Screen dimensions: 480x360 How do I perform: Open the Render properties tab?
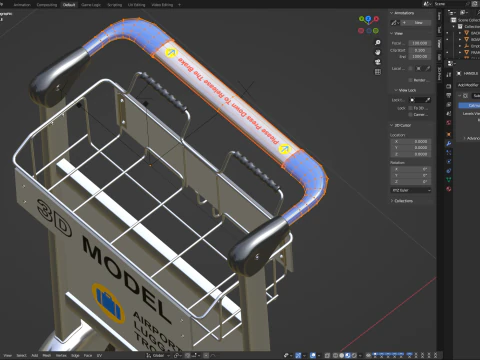tap(449, 86)
